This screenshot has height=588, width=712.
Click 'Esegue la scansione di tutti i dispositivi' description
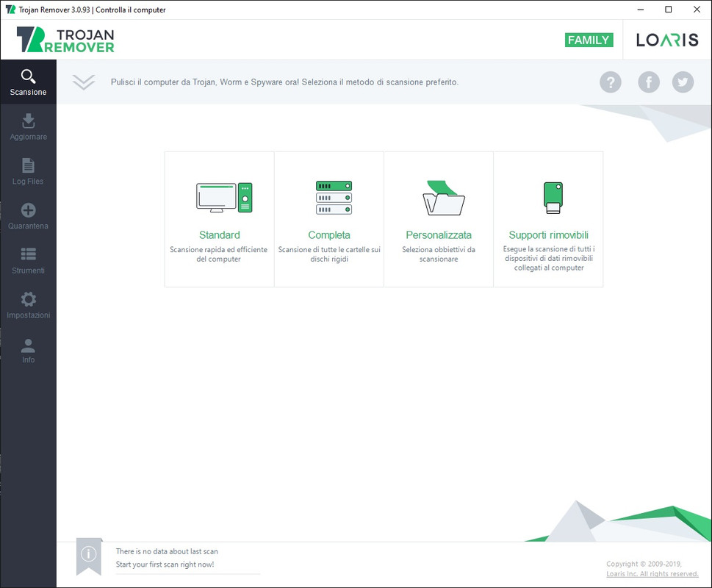(549, 259)
